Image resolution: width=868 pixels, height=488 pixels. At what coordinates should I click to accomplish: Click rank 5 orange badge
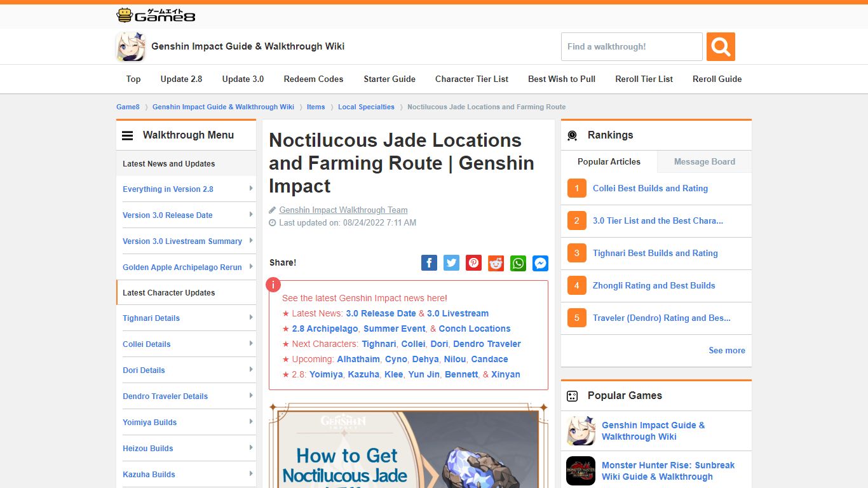(x=577, y=318)
